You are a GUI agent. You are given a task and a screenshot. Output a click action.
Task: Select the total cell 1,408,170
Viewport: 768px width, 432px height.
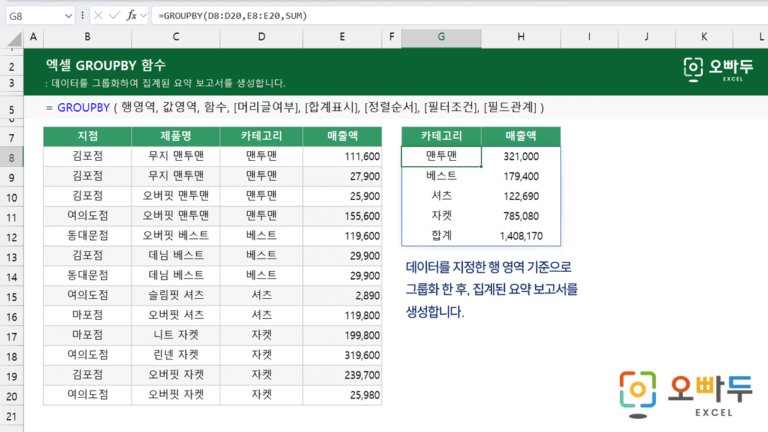(521, 236)
